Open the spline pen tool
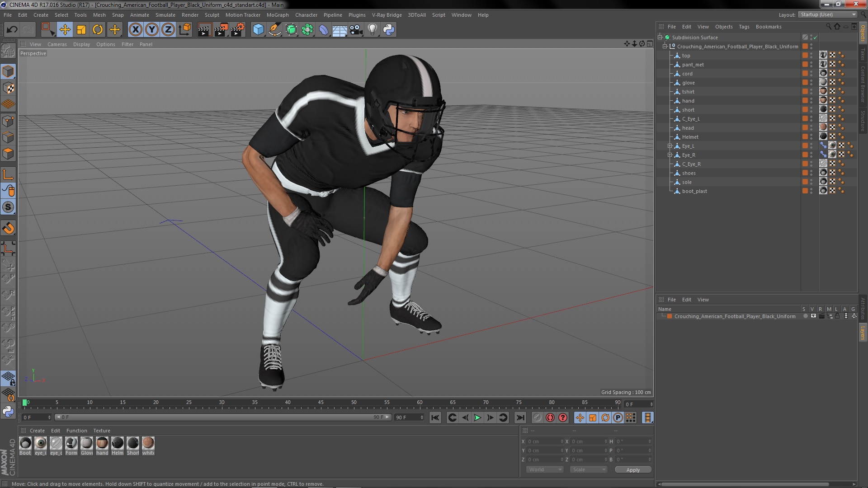 [x=274, y=30]
